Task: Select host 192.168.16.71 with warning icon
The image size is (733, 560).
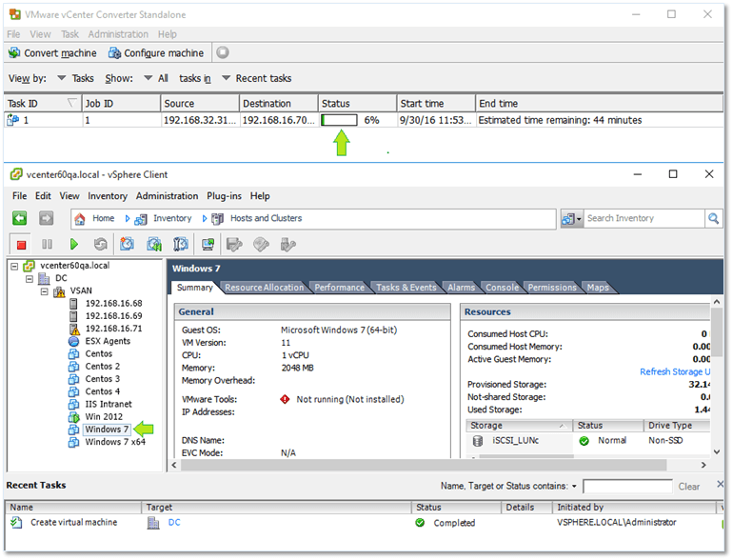Action: coord(113,329)
